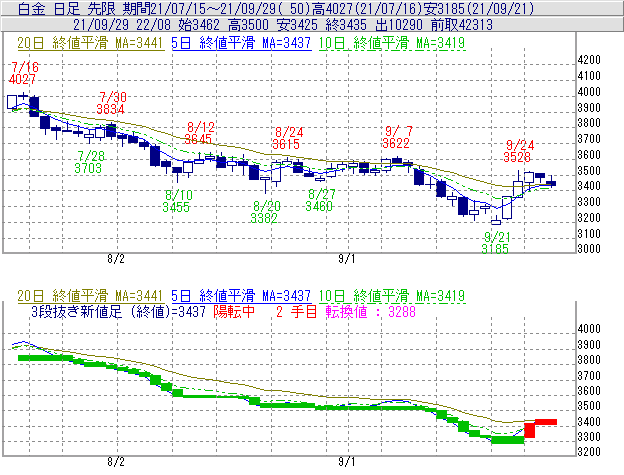Click the 3000 axis label on upper chart
Image resolution: width=624 pixels, height=475 pixels.
(589, 249)
